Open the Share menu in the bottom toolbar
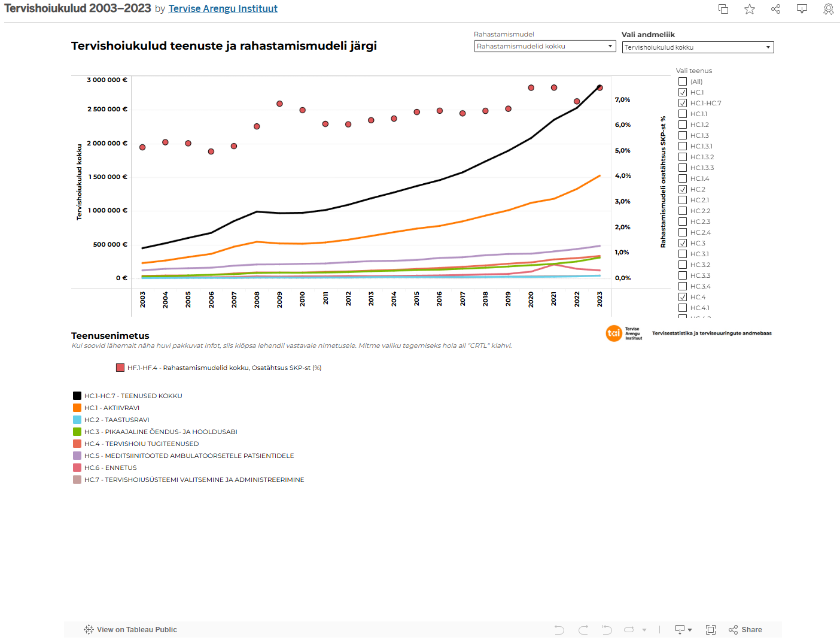Screen dimensions: 840x640 (x=745, y=629)
